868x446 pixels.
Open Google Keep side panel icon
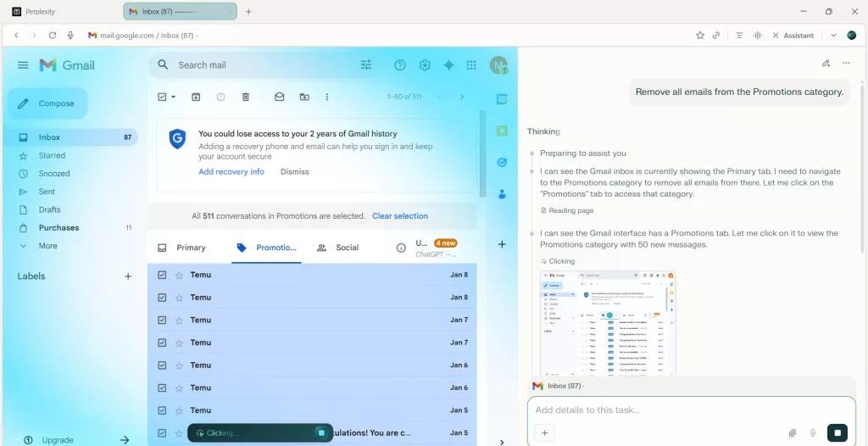[x=502, y=131]
